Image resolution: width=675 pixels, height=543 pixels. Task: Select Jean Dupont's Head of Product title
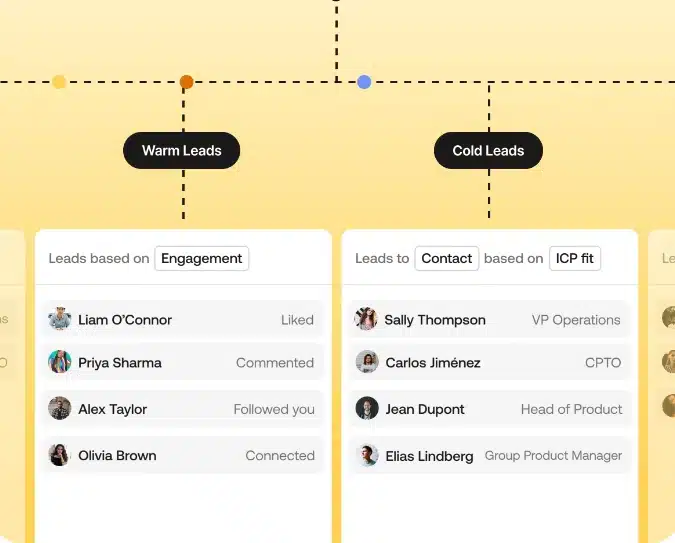pos(571,409)
